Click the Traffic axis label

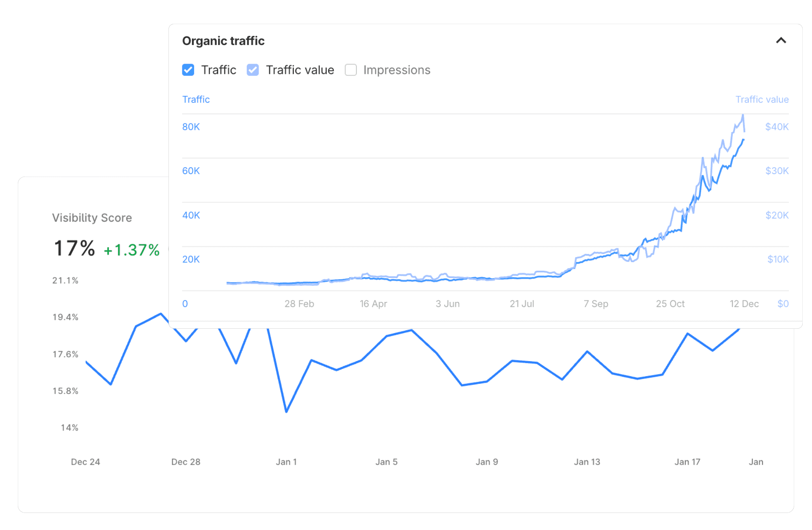196,99
